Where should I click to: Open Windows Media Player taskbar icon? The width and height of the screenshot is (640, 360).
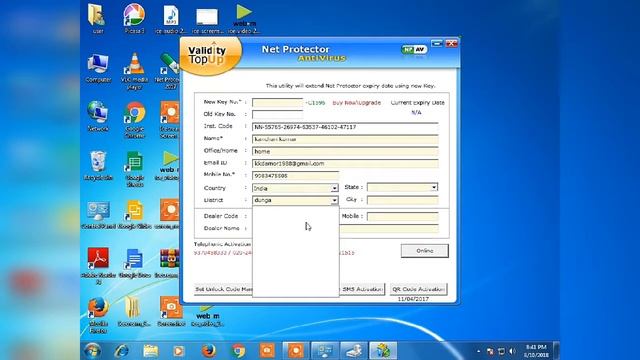pos(178,351)
